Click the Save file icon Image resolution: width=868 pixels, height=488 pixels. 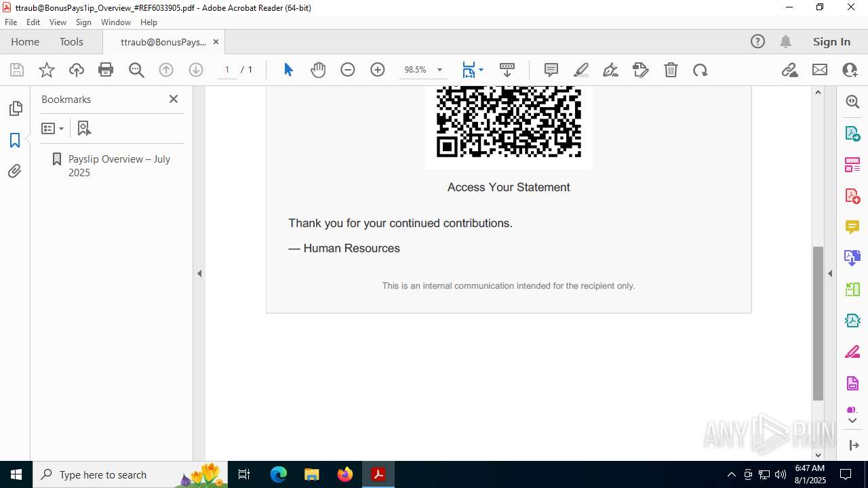coord(17,70)
